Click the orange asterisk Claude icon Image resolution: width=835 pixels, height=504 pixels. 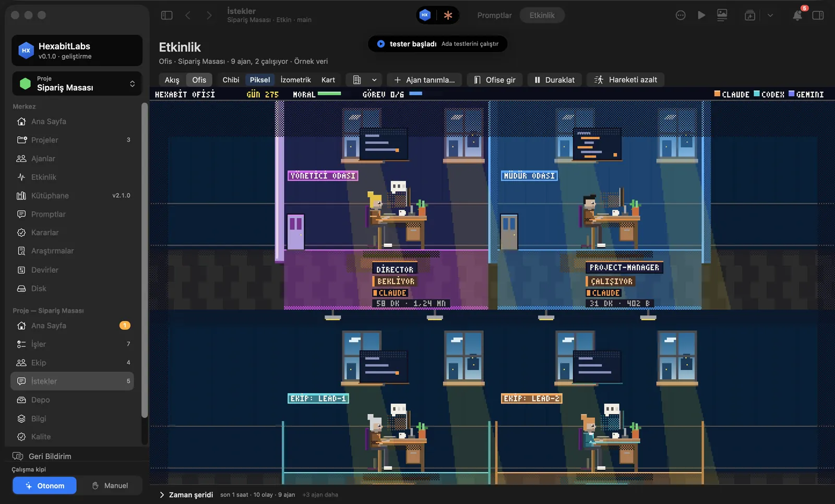(x=448, y=15)
